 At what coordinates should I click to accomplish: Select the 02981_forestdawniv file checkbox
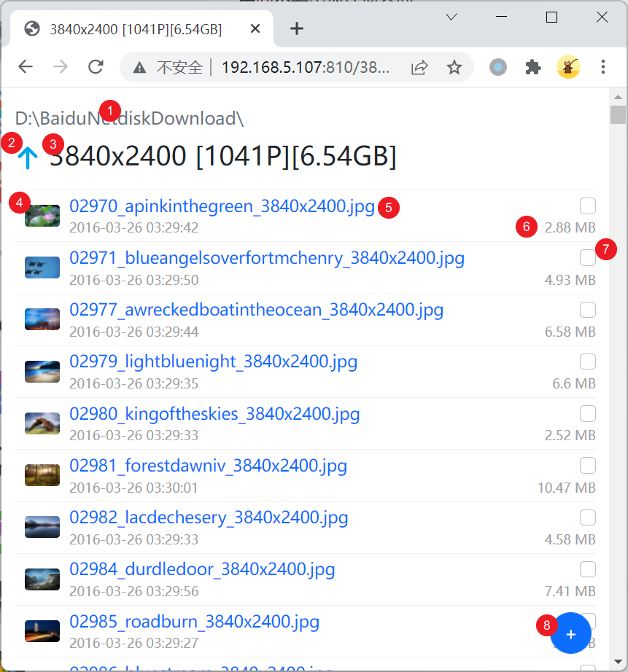[588, 466]
